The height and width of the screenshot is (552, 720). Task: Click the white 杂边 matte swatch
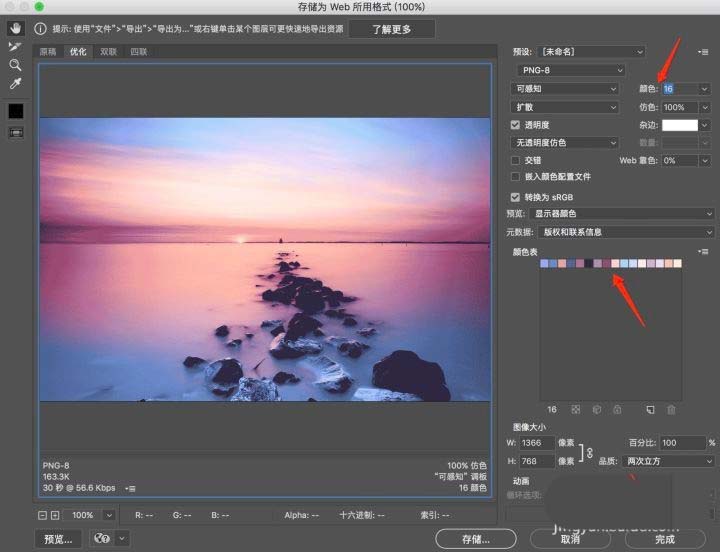pos(680,125)
